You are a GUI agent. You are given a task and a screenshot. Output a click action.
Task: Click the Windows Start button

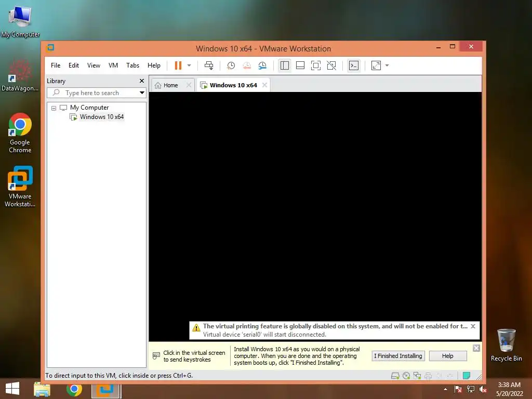click(x=12, y=389)
